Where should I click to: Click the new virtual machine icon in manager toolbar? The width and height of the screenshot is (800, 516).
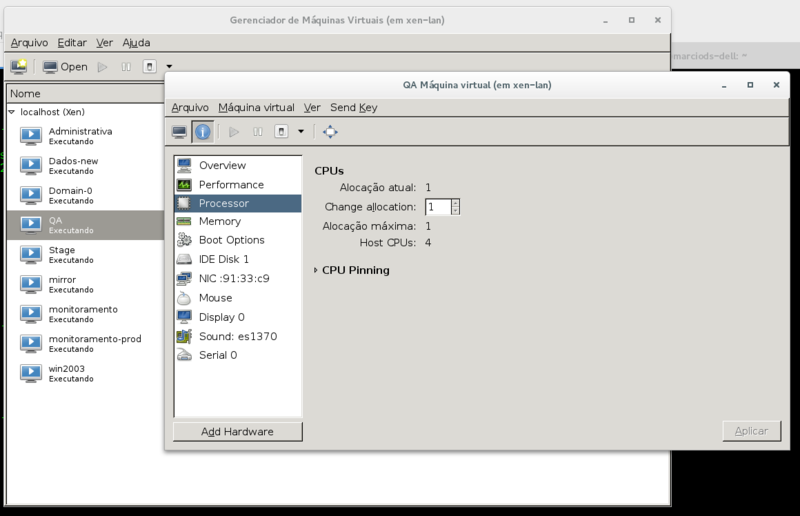click(19, 66)
